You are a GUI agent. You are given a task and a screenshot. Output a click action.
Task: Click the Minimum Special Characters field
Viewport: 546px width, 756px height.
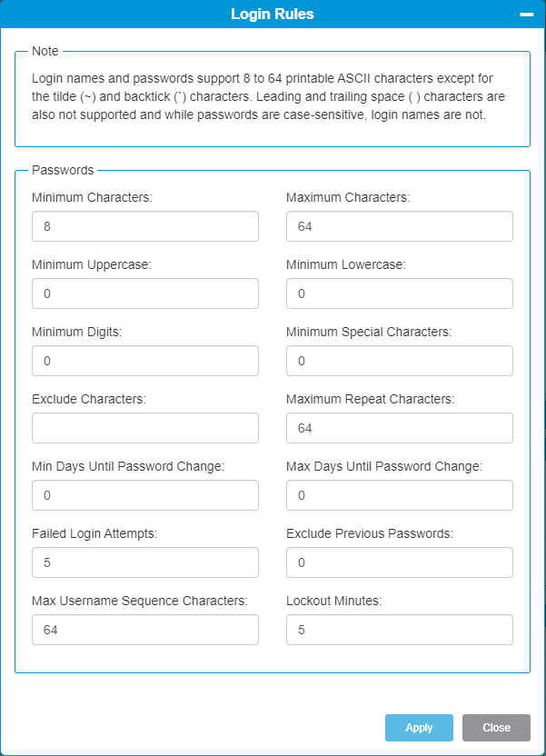(x=399, y=361)
